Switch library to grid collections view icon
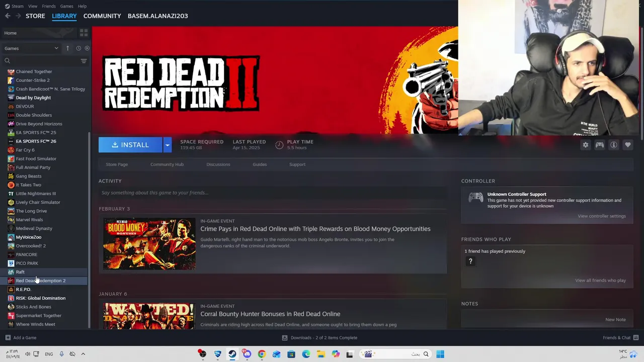The height and width of the screenshot is (362, 644). pyautogui.click(x=84, y=33)
